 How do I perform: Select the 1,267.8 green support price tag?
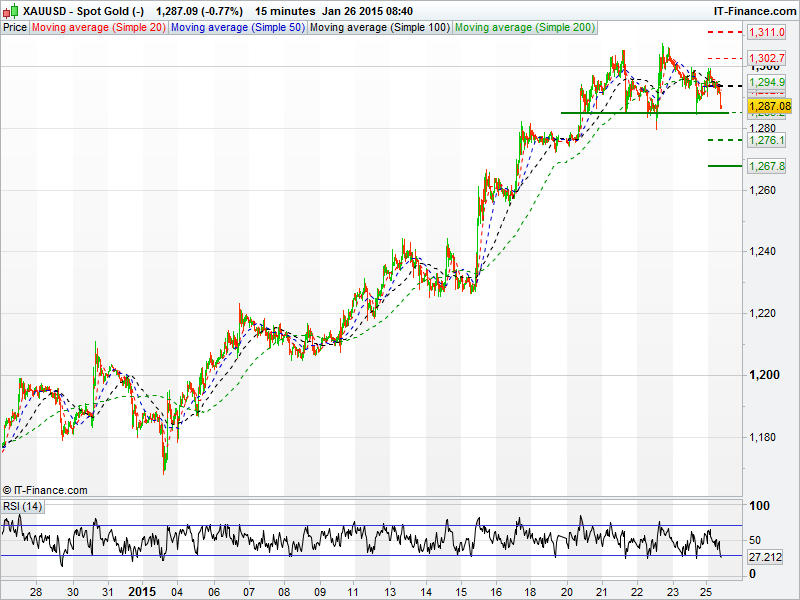766,166
